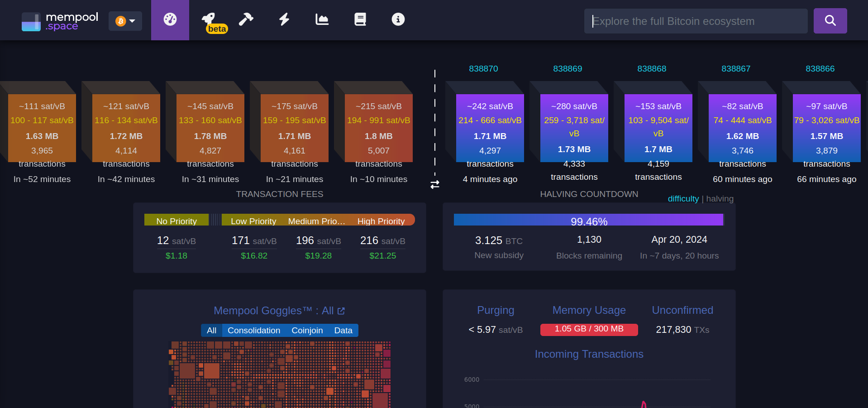Open the mining hammer icon
Image resolution: width=868 pixels, height=408 pixels.
(x=246, y=19)
